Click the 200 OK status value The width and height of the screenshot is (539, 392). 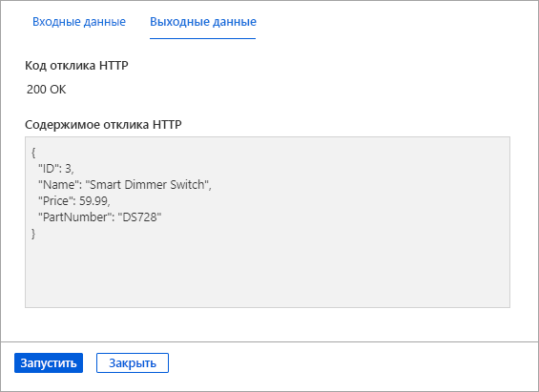point(47,90)
